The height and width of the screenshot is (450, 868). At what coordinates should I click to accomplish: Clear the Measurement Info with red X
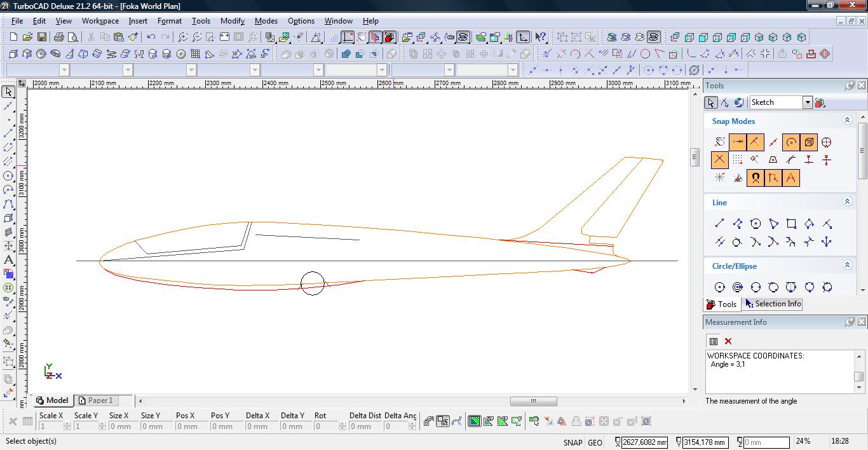click(728, 341)
